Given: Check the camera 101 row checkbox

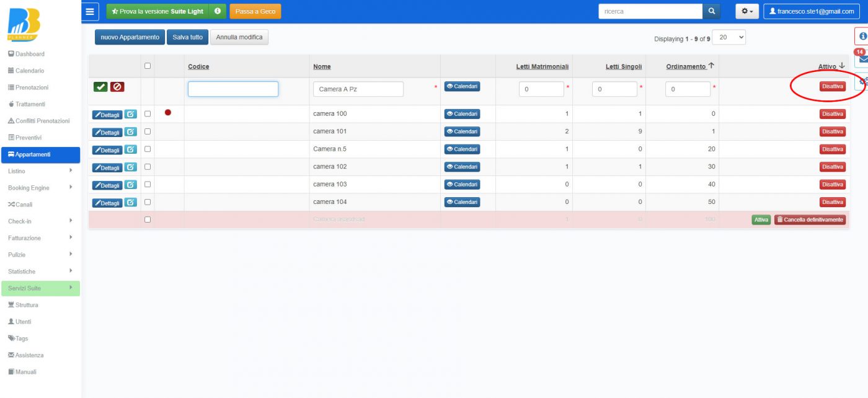Looking at the screenshot, I should coord(148,131).
